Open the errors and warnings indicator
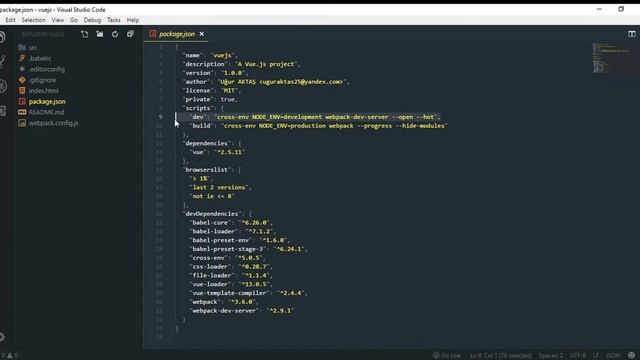This screenshot has width=640, height=360. (9, 356)
